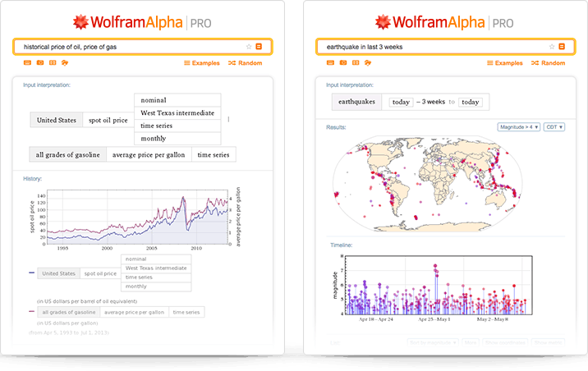Open the 'Sort by magnitude' dropdown
588x371 pixels.
(432, 342)
